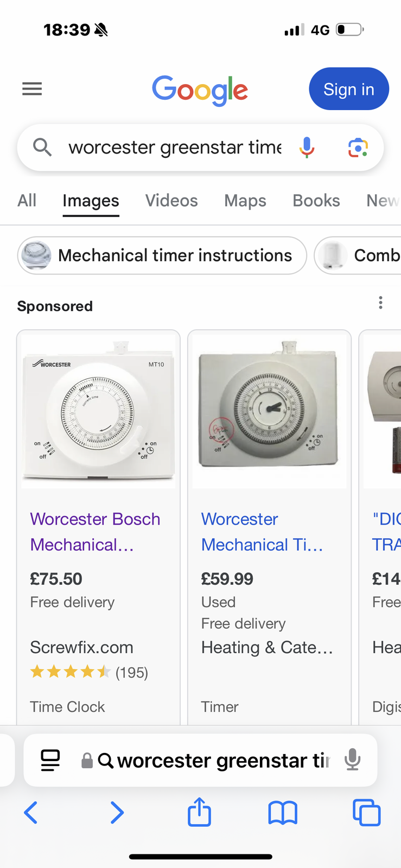Open Safari page settings icon
The height and width of the screenshot is (868, 401).
click(x=50, y=761)
